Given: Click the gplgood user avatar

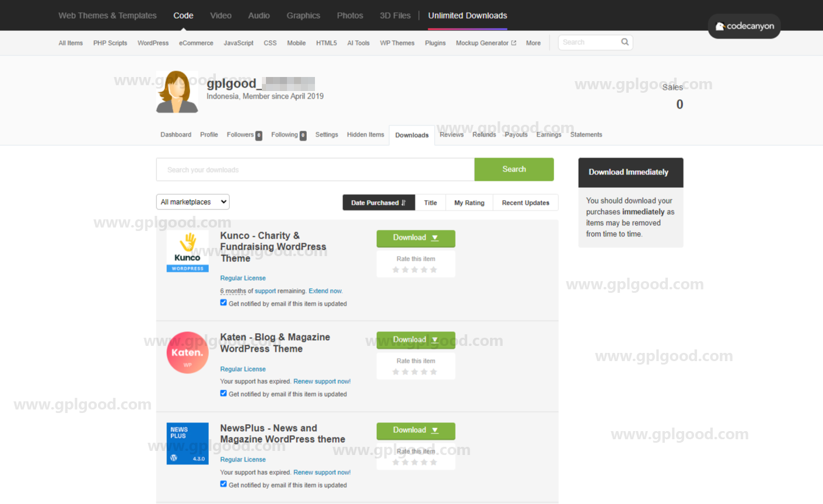Looking at the screenshot, I should click(x=177, y=92).
